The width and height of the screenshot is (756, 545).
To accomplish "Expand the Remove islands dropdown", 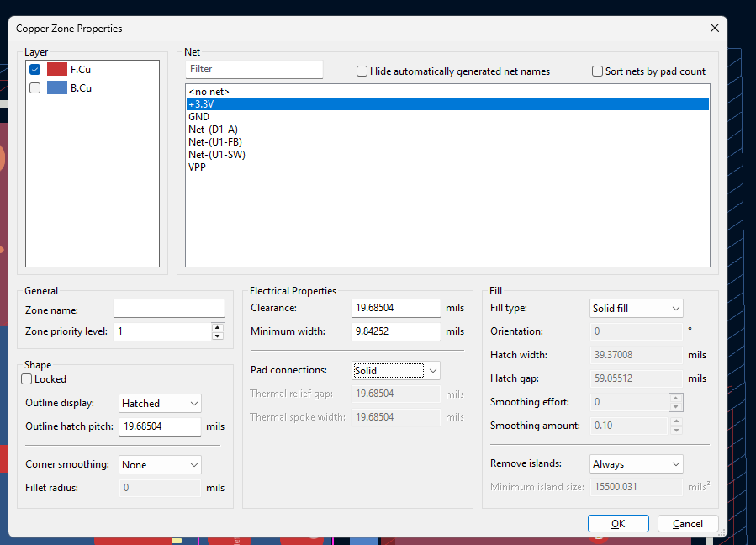I will point(637,464).
